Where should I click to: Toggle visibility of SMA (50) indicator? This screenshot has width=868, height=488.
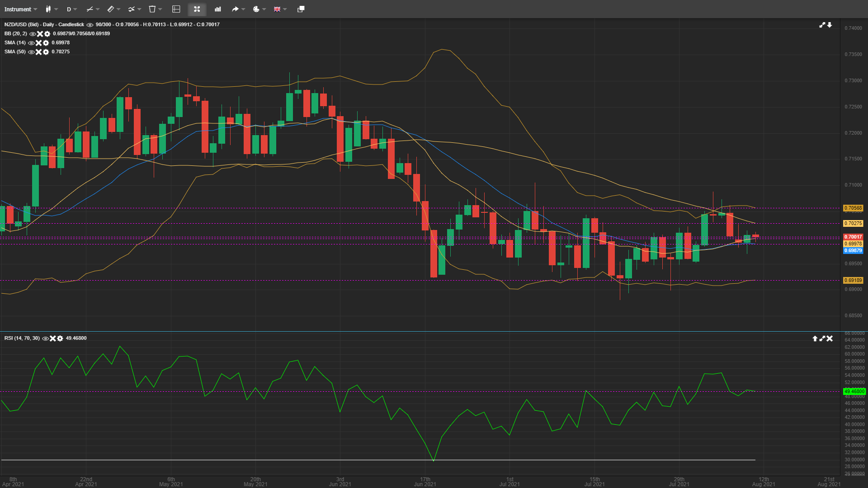(x=31, y=52)
